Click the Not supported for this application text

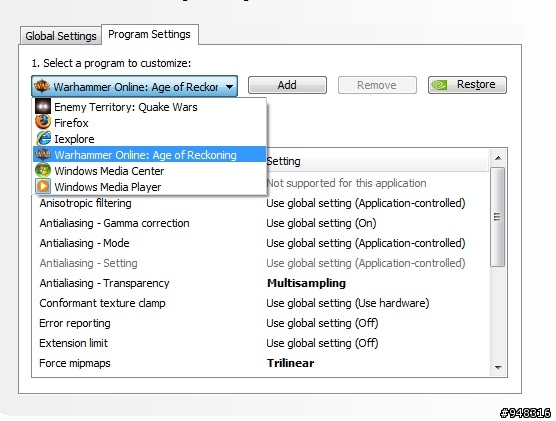346,183
